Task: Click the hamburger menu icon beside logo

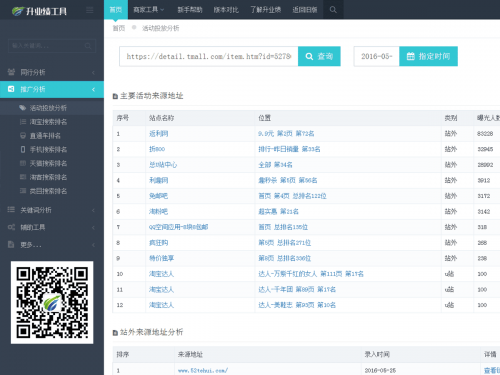Action: 90,10
